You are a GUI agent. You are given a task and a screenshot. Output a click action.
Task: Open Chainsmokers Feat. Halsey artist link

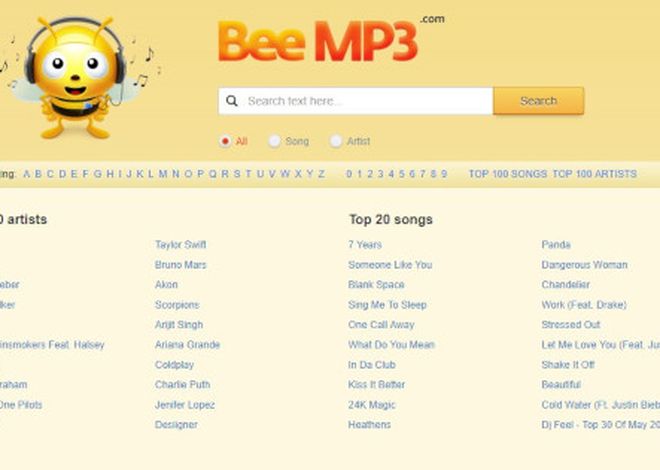click(x=52, y=345)
